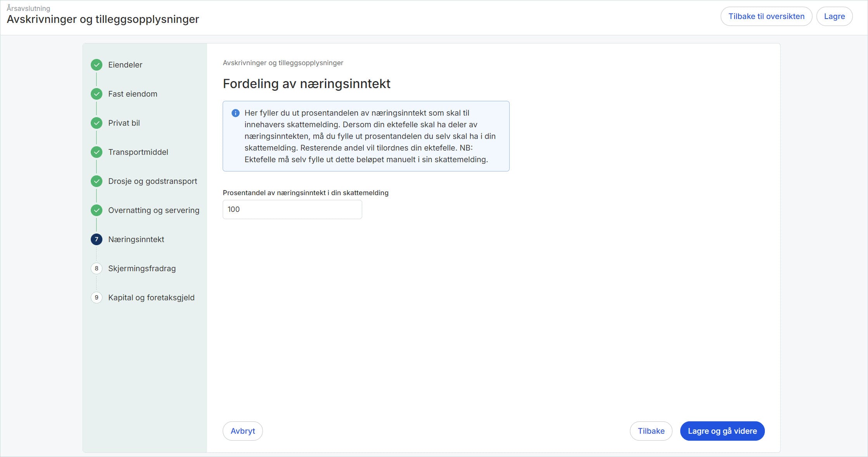Click the Avbryt button
Viewport: 868px width, 457px height.
(243, 431)
